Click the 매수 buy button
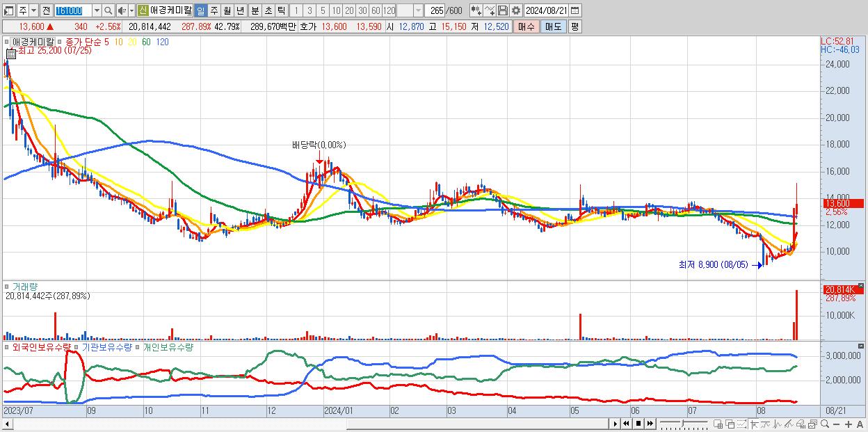Image resolution: width=868 pixels, height=432 pixels. [x=527, y=26]
